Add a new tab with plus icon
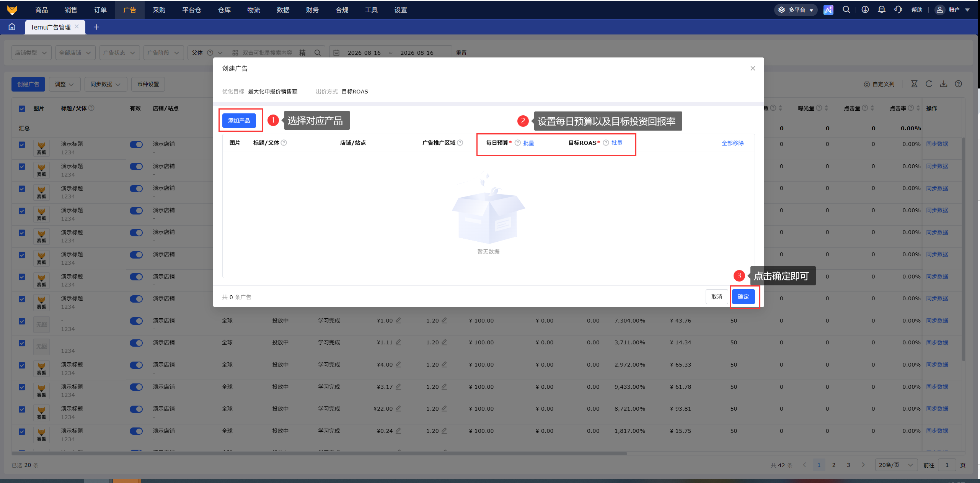Image resolution: width=980 pixels, height=483 pixels. (96, 27)
